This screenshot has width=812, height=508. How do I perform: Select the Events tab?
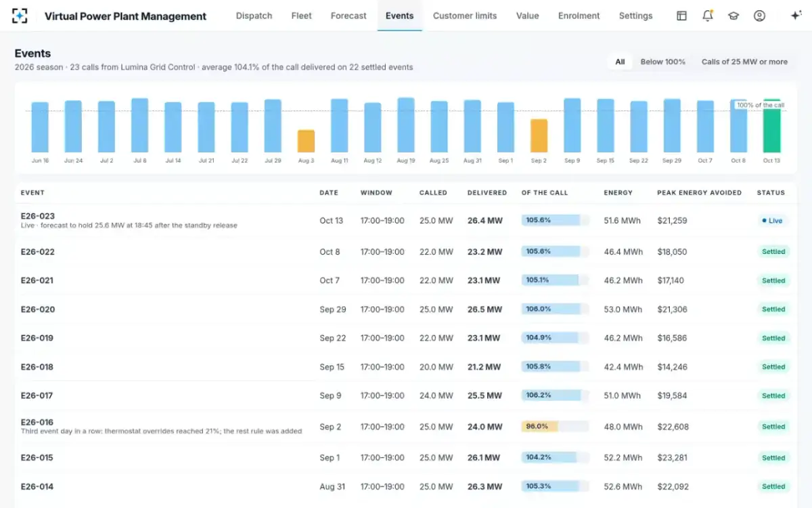coord(399,16)
